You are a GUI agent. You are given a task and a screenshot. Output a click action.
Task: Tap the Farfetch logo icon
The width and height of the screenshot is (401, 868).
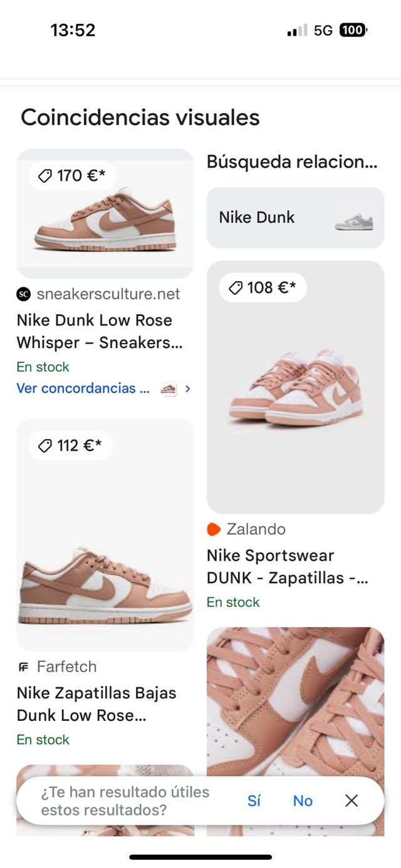23,667
